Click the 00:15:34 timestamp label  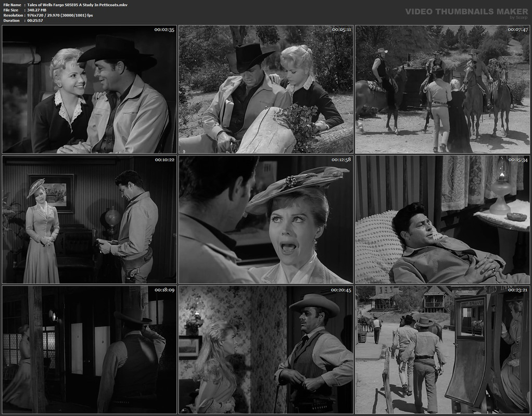click(x=518, y=160)
